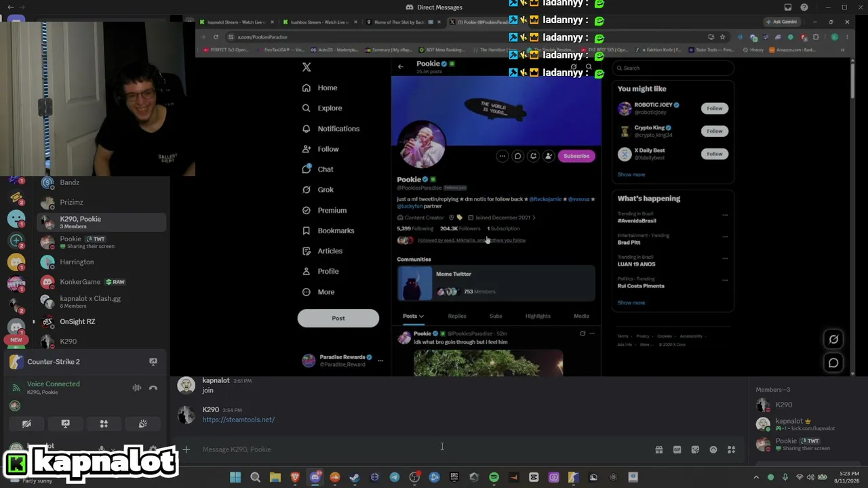Screen dimensions: 868x488
Task: Open Steam from the taskbar
Action: pyautogui.click(x=355, y=477)
